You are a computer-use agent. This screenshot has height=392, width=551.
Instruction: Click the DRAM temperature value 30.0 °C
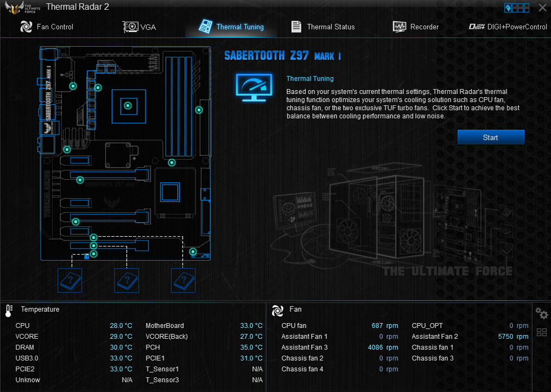coord(121,347)
